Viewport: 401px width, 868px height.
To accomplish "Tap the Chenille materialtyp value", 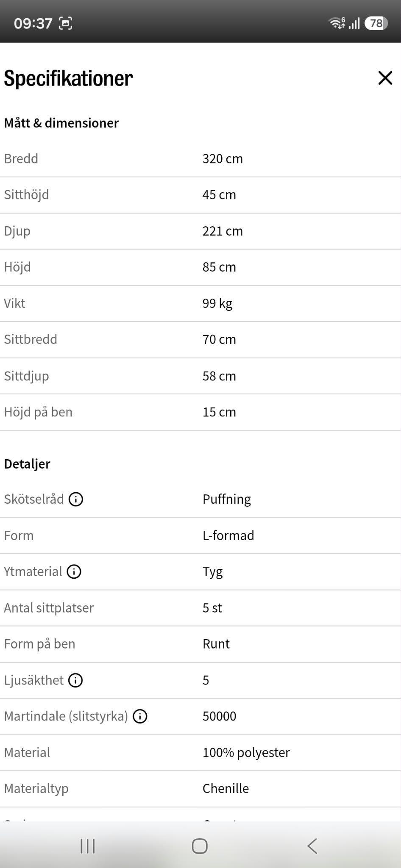I will tap(226, 788).
